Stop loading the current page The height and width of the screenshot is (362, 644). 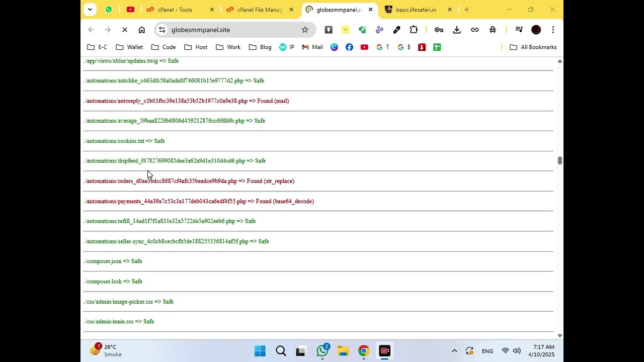[125, 30]
